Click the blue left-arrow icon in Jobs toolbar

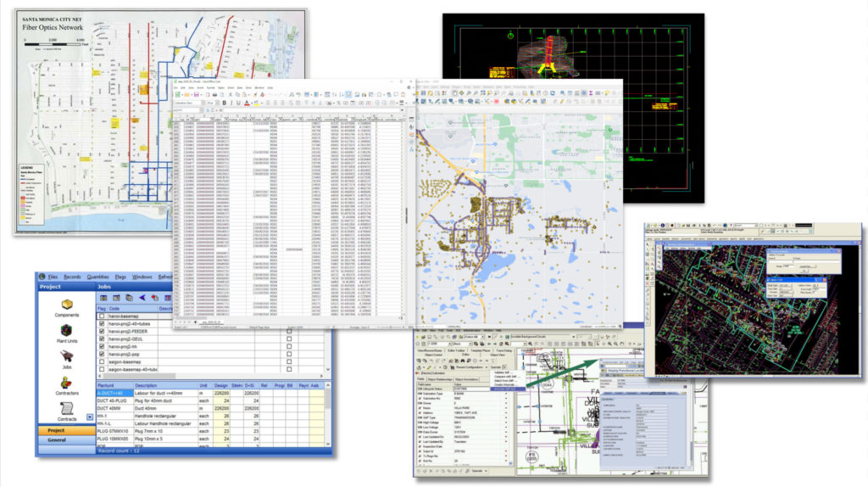click(x=142, y=298)
